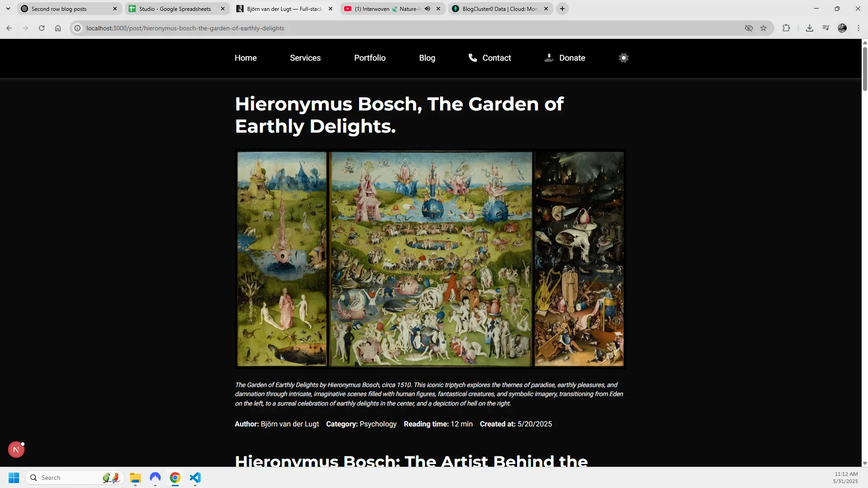The image size is (868, 488).
Task: Click the donate hand icon
Action: pyautogui.click(x=549, y=57)
